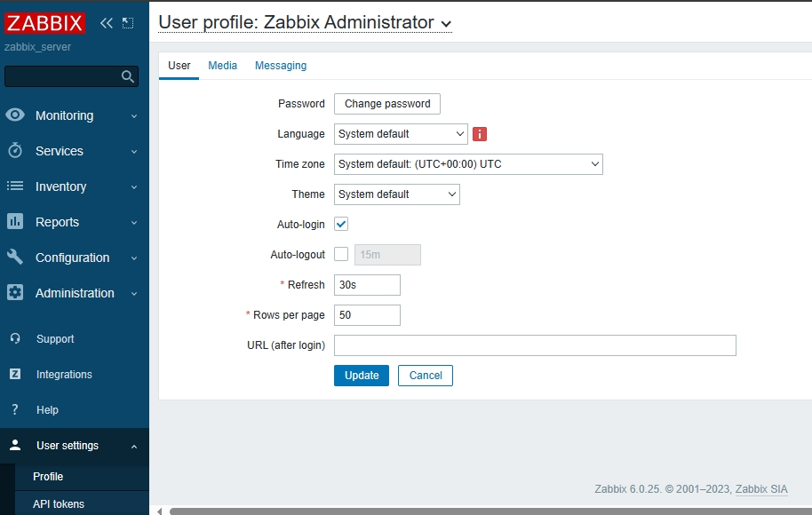This screenshot has width=812, height=515.
Task: Click the red language info icon
Action: click(480, 134)
